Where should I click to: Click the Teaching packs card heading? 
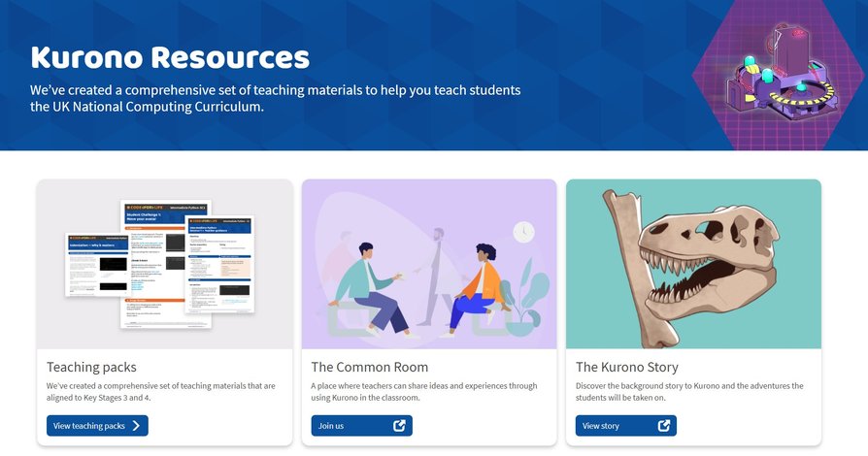pyautogui.click(x=91, y=367)
